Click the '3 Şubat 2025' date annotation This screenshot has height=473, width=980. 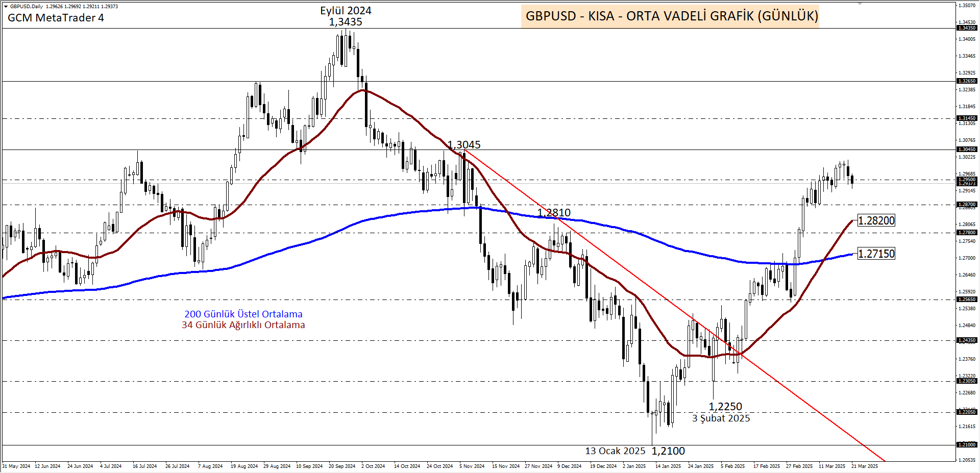(721, 418)
